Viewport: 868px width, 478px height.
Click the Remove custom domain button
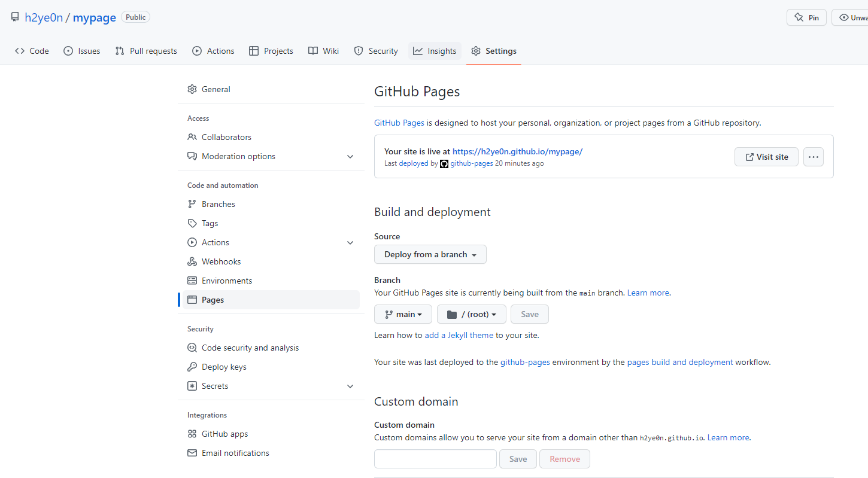(x=564, y=459)
